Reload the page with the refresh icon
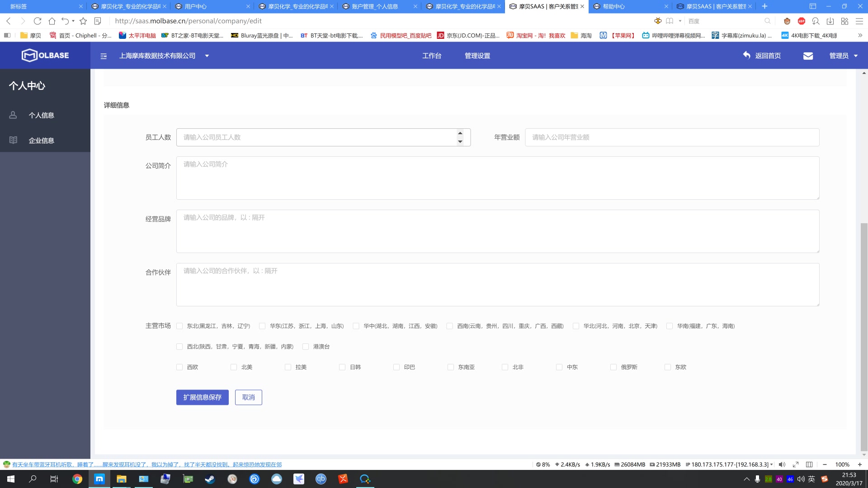 (38, 21)
